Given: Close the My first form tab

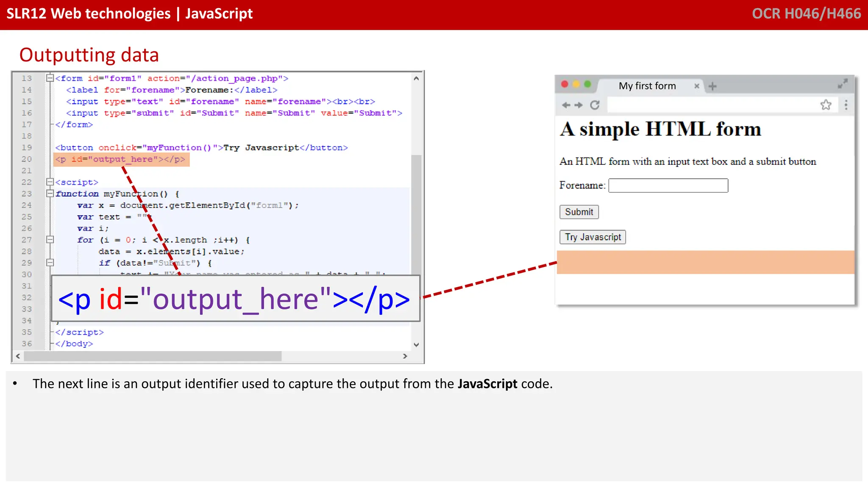Looking at the screenshot, I should click(x=696, y=86).
